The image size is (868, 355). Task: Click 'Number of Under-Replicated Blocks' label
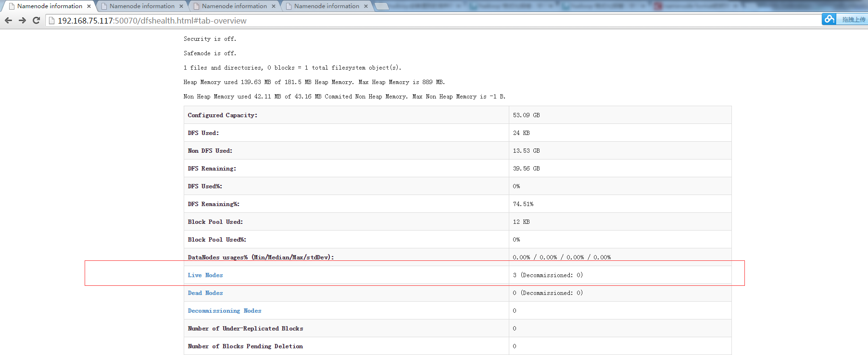(x=245, y=329)
